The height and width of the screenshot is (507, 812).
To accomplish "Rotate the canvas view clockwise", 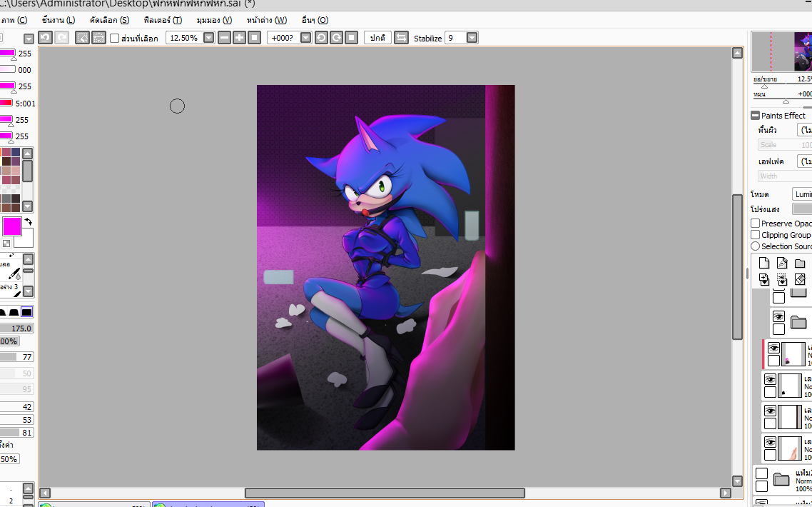I will click(x=336, y=38).
